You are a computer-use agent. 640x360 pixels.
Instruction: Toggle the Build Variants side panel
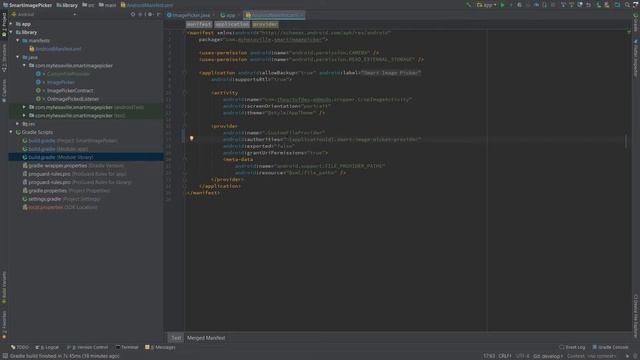[x=4, y=288]
